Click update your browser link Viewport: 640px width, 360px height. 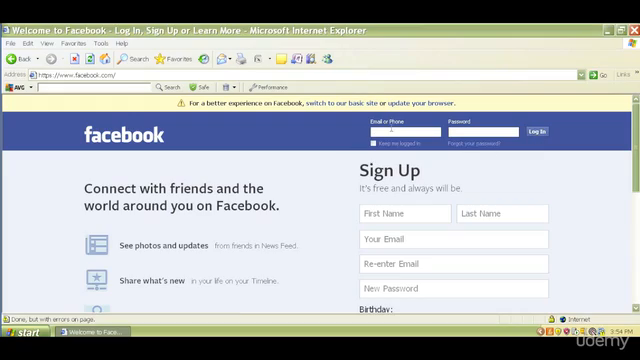click(420, 103)
